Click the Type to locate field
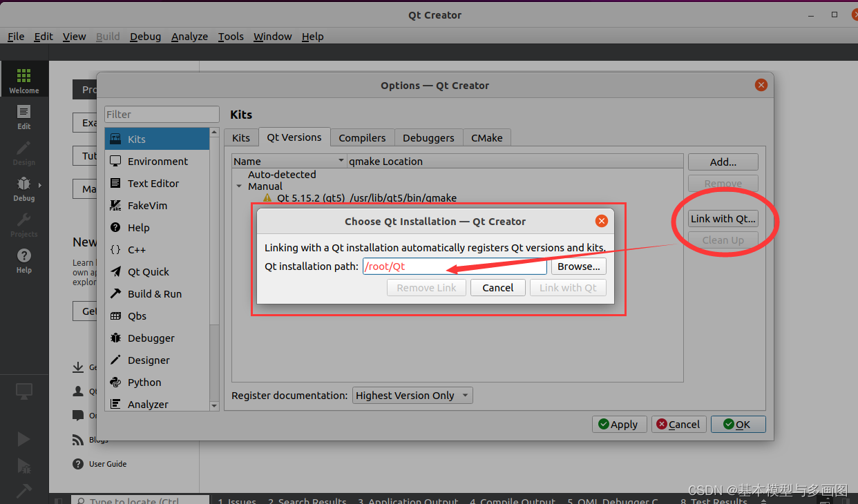The width and height of the screenshot is (858, 504). pos(140,500)
